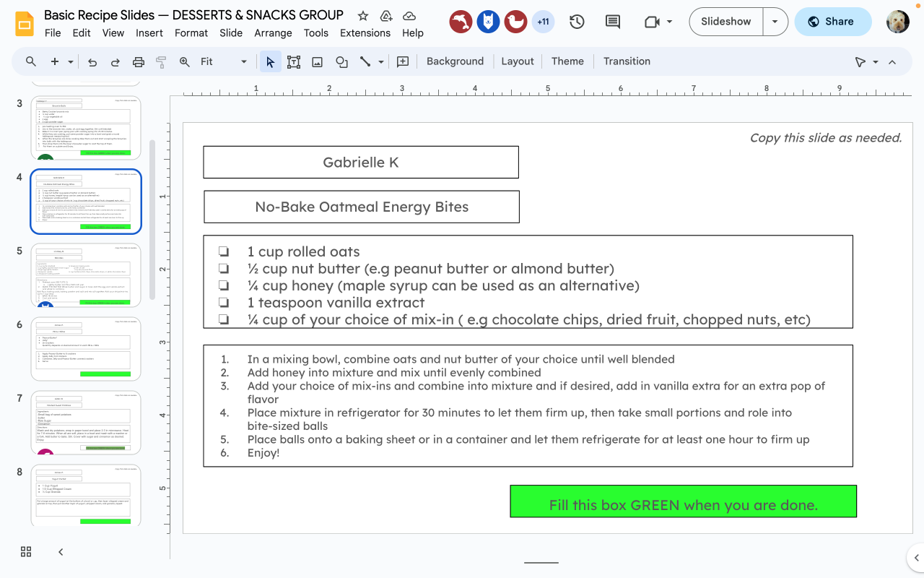Select slide 3 thumbnail in filmstrip
Viewport: 924px width, 578px height.
click(86, 128)
